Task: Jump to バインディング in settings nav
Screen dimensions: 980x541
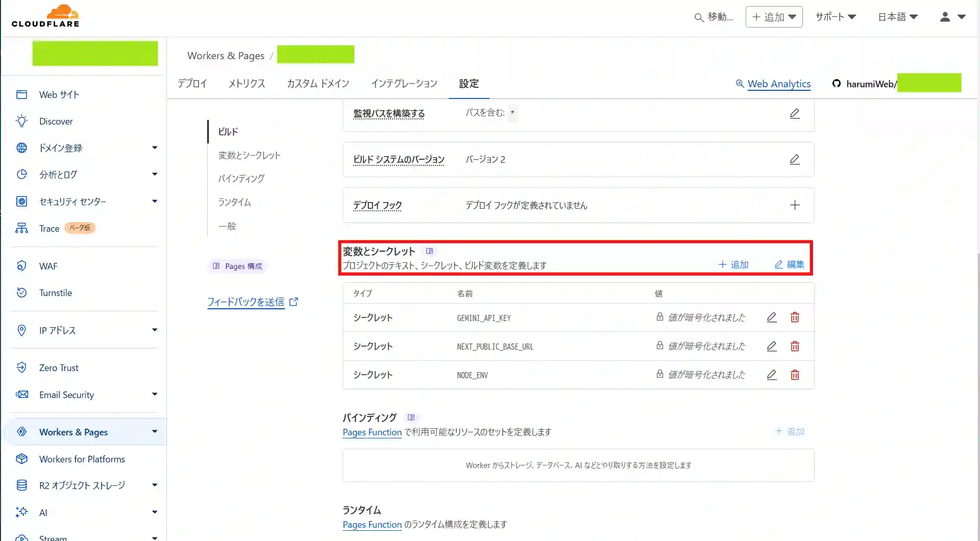Action: tap(241, 179)
